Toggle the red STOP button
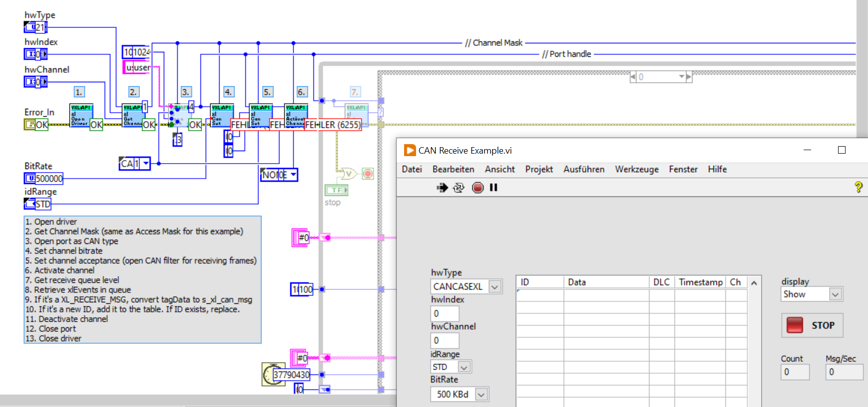This screenshot has width=868, height=407. [x=812, y=325]
